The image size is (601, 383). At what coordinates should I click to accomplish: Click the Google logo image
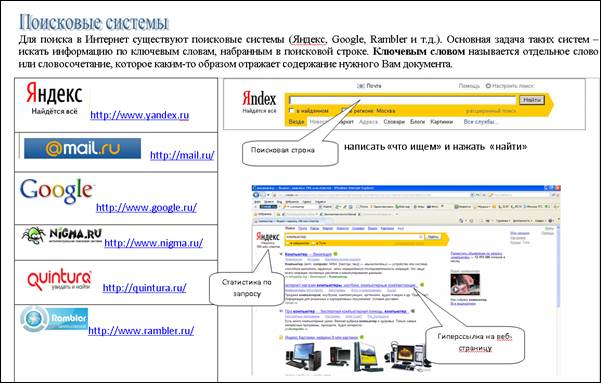click(x=56, y=191)
